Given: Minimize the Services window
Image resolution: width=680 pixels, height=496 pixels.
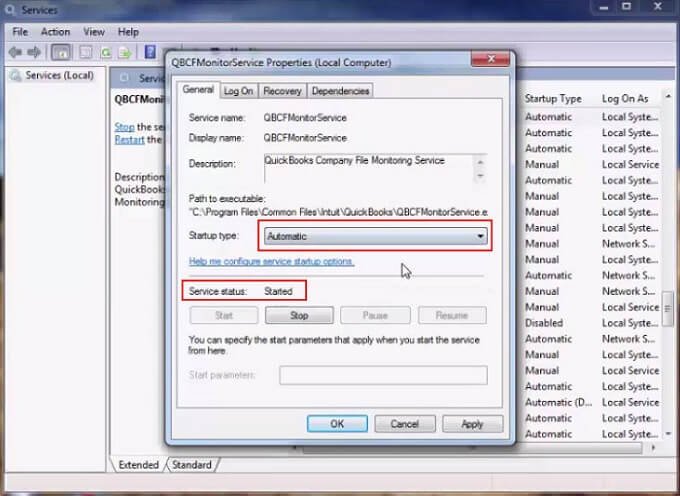Looking at the screenshot, I should pyautogui.click(x=603, y=7).
